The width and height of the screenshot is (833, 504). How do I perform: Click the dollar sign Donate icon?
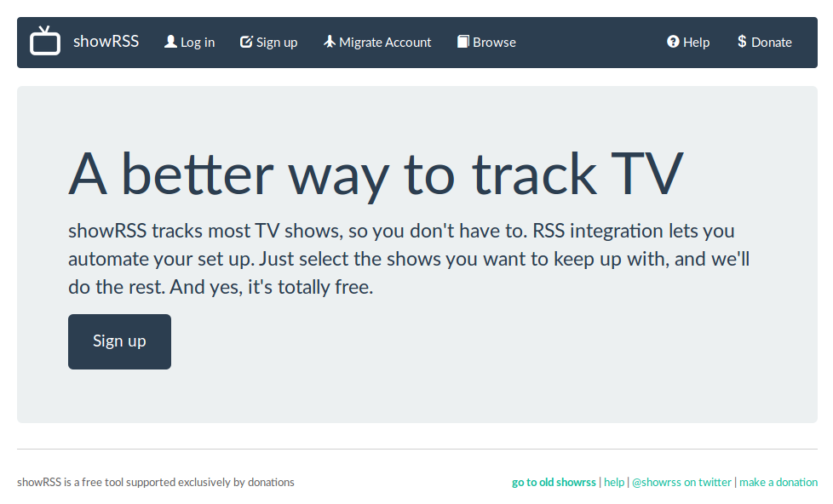click(742, 42)
